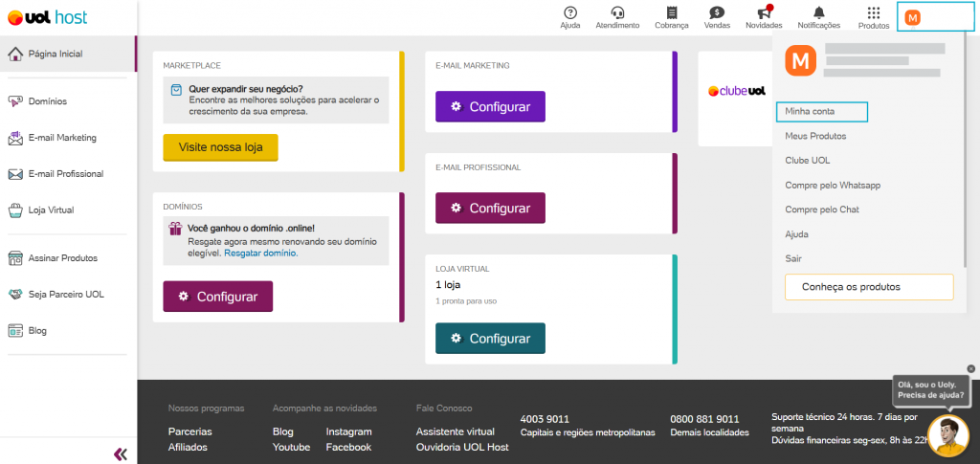
Task: Click the "1 loja" text
Action: tap(448, 285)
